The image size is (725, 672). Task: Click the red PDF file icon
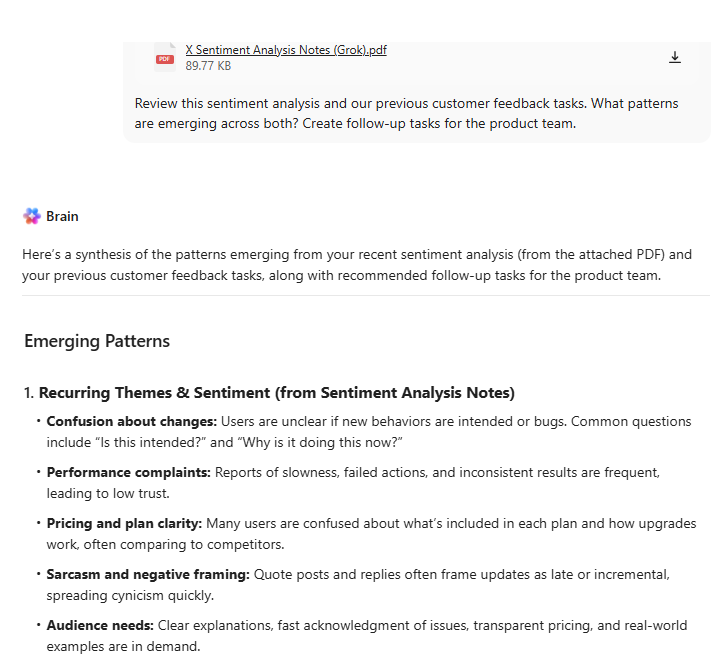[164, 59]
